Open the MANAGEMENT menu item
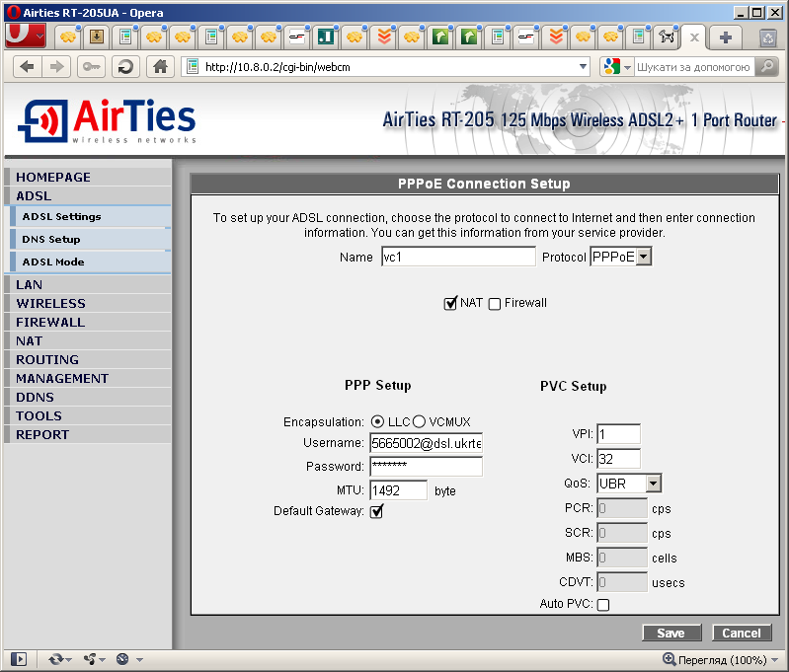This screenshot has height=672, width=789. pyautogui.click(x=88, y=378)
